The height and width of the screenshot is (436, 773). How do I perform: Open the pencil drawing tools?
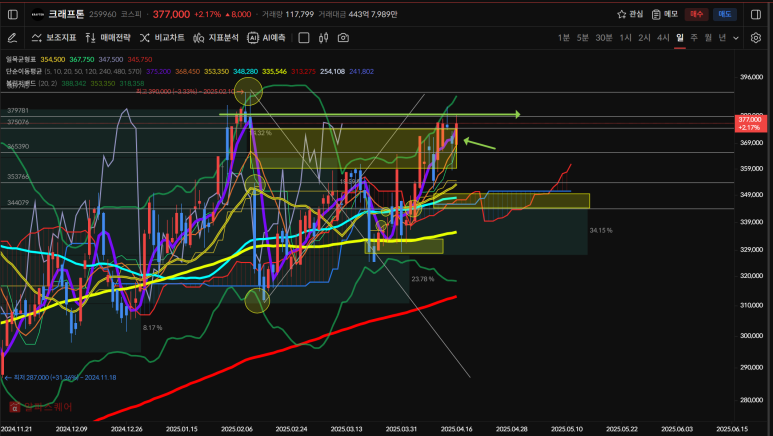tap(12, 37)
